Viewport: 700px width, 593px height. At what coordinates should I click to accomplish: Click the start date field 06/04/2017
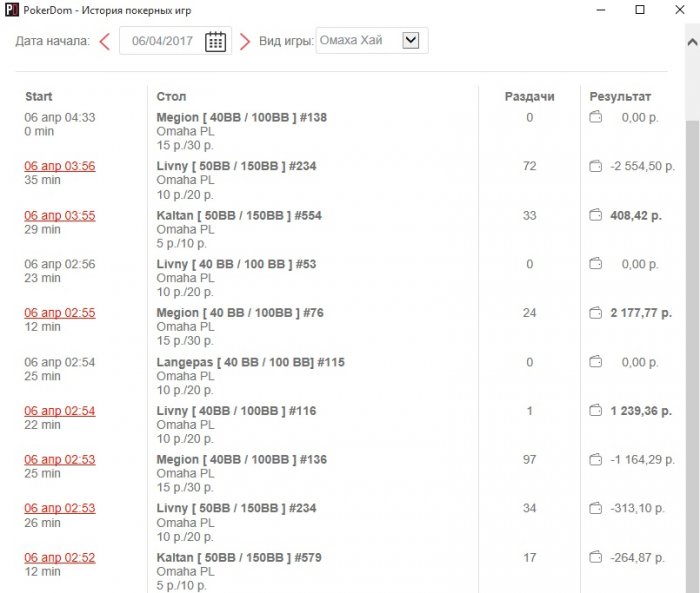tap(161, 41)
